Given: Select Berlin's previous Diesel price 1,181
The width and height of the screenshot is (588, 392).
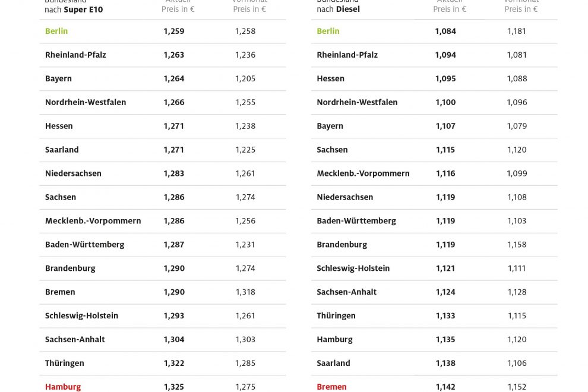Looking at the screenshot, I should pos(517,31).
